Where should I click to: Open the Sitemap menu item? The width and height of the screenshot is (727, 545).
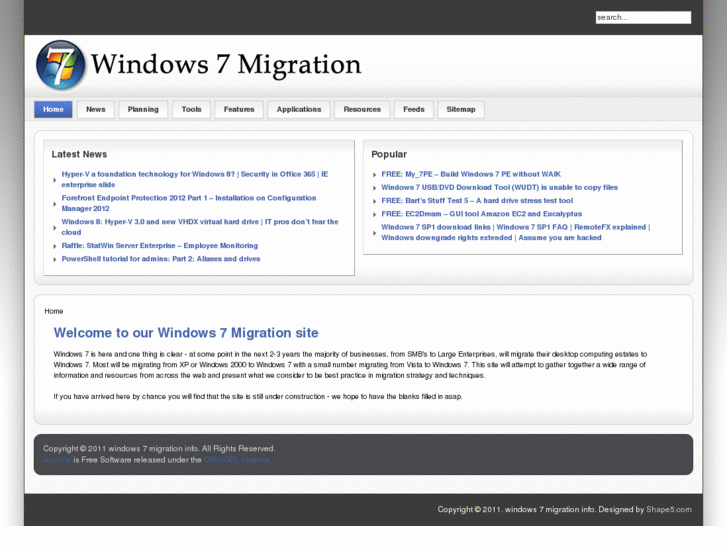point(461,109)
